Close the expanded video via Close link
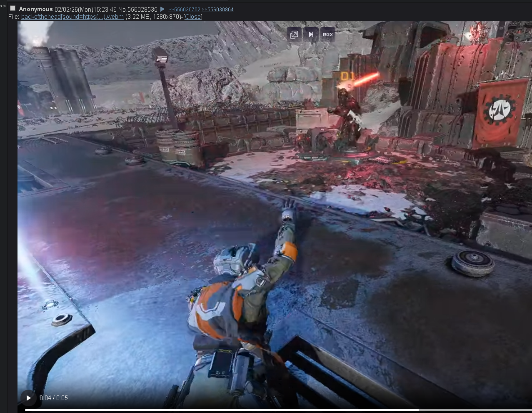532x413 pixels. coord(192,17)
